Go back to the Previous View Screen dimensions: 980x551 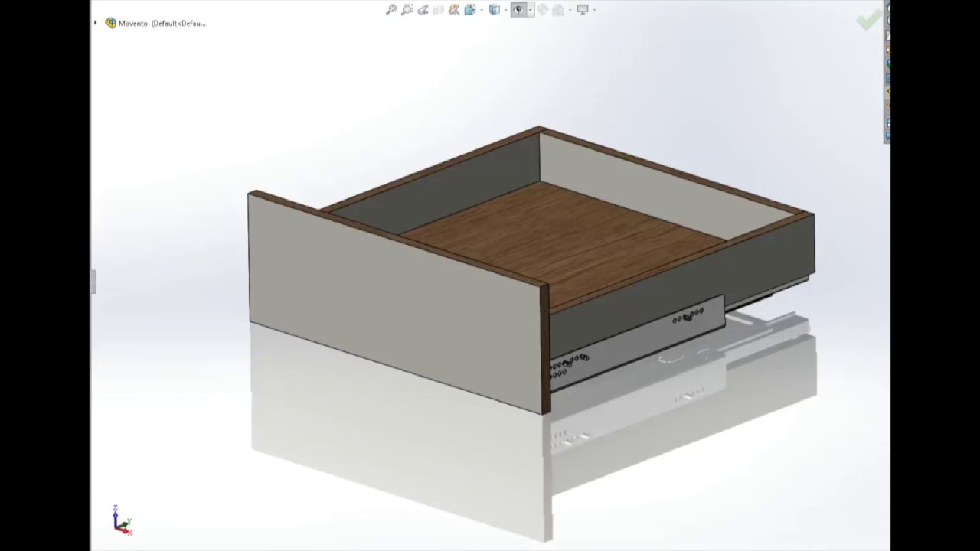pyautogui.click(x=423, y=10)
